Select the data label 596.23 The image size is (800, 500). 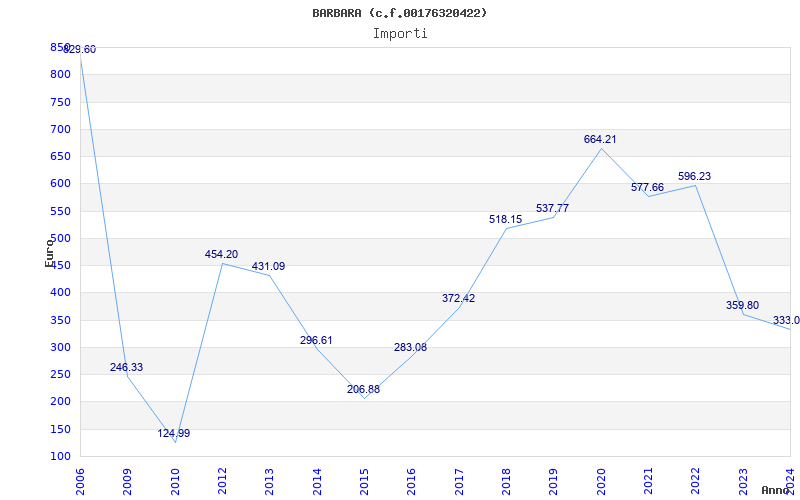[x=694, y=177]
